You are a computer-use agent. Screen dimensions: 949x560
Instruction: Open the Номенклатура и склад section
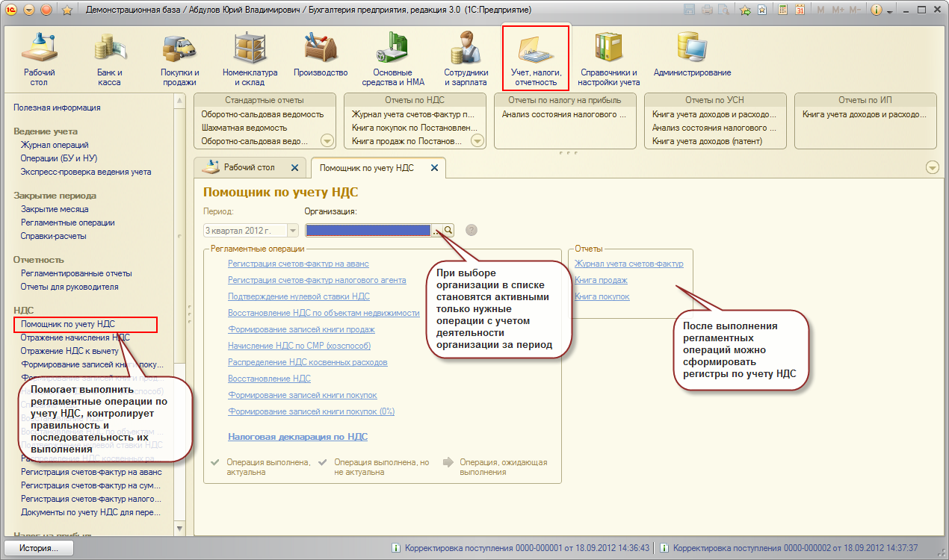tap(250, 60)
